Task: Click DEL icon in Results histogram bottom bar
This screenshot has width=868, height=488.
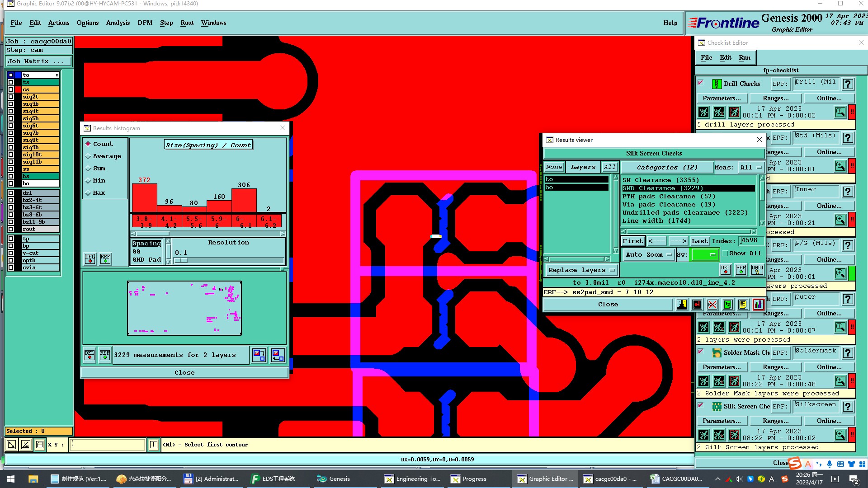Action: [90, 355]
